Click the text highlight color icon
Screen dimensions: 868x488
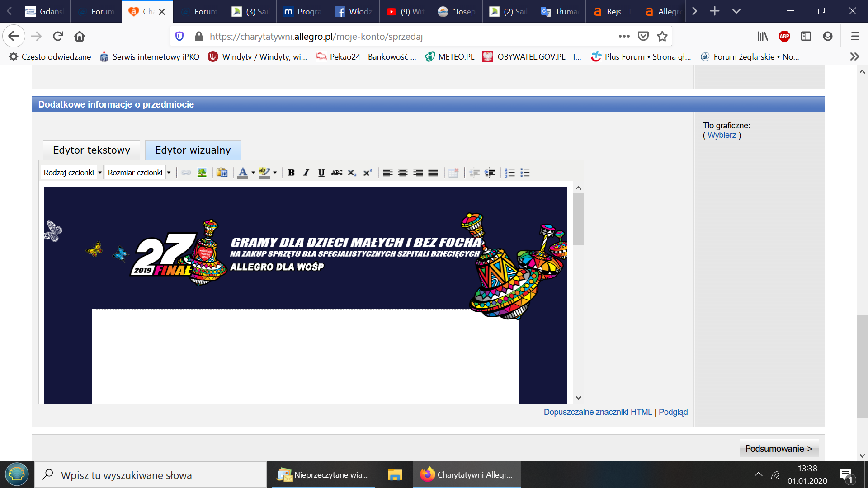click(x=264, y=173)
